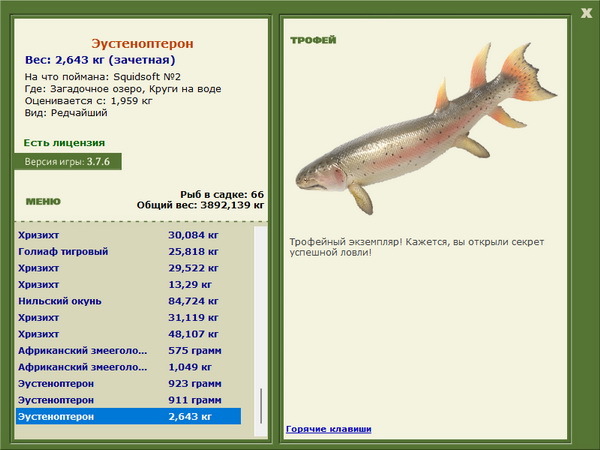Click the Эустеноптерон title heading
This screenshot has width=600, height=450.
pos(142,44)
